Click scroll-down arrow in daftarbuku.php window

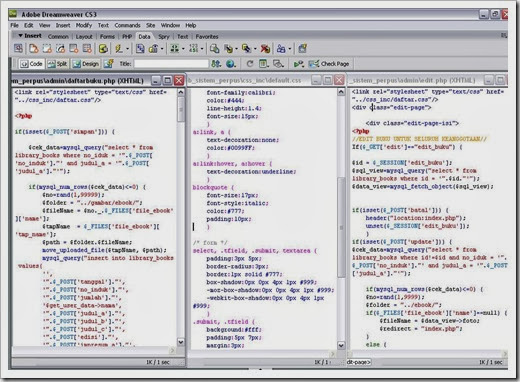181,342
